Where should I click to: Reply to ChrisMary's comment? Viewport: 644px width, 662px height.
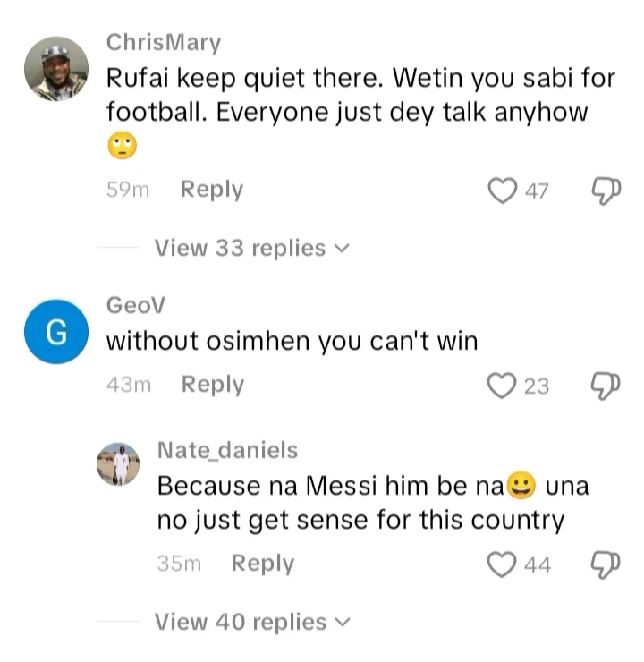coord(212,190)
